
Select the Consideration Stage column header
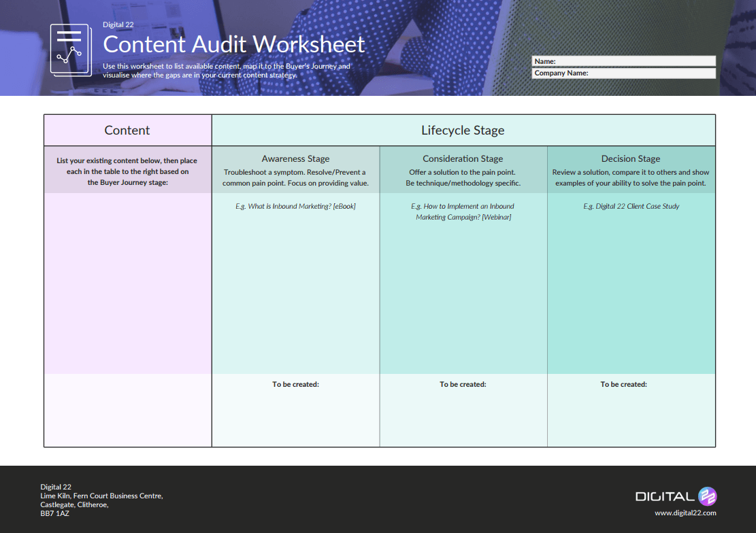tap(463, 158)
